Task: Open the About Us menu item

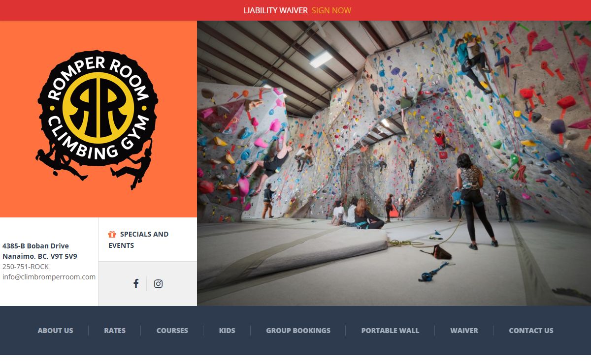Action: (x=55, y=331)
